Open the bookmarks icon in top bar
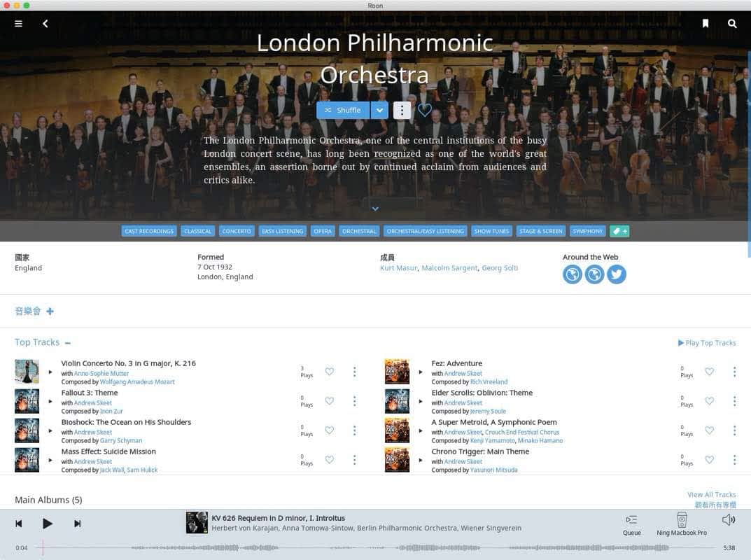The image size is (751, 560). 705,24
